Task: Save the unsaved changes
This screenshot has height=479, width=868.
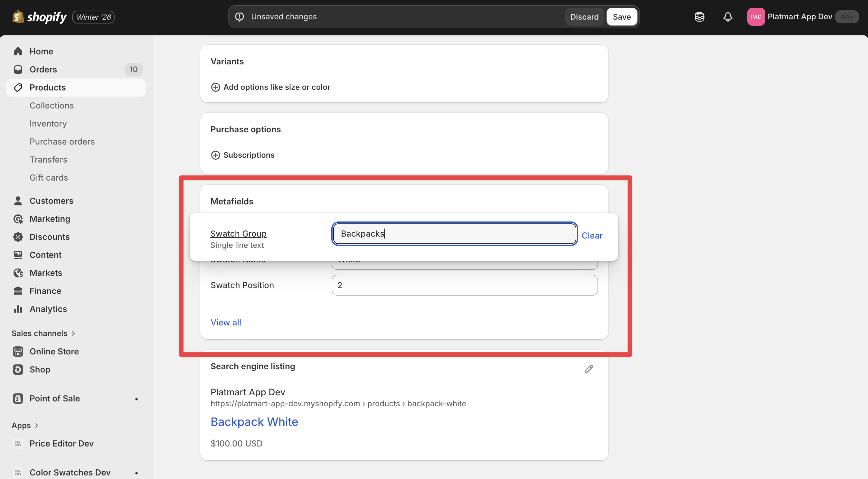Action: pos(621,17)
